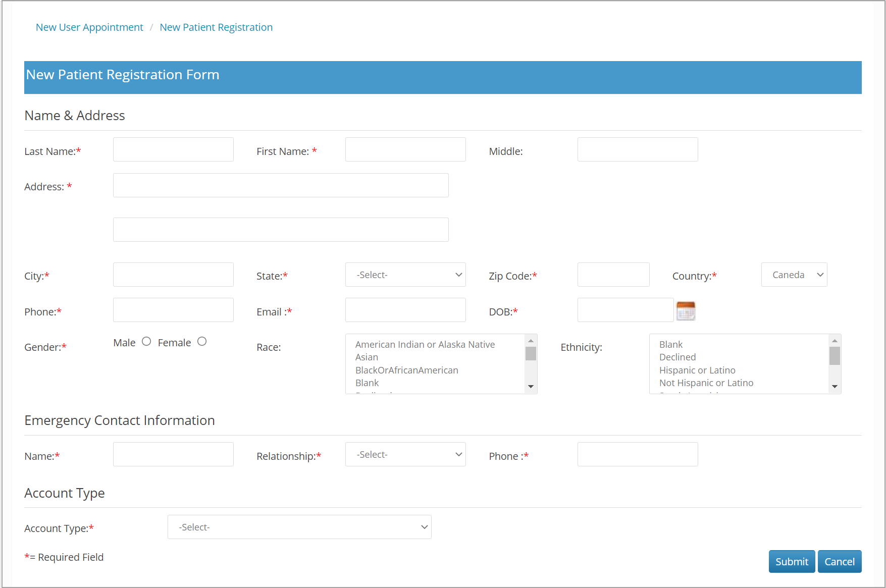Click Ethnicity list scroll-up arrow

point(835,341)
